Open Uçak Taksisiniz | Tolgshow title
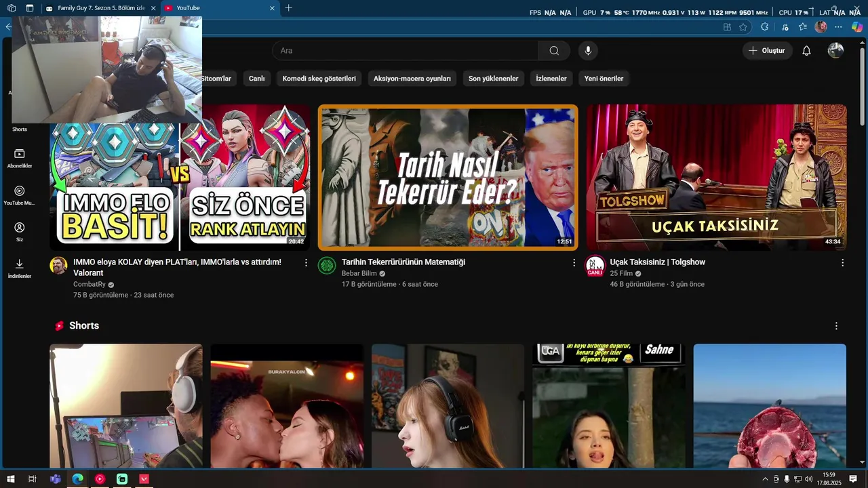The height and width of the screenshot is (488, 868). pyautogui.click(x=658, y=262)
